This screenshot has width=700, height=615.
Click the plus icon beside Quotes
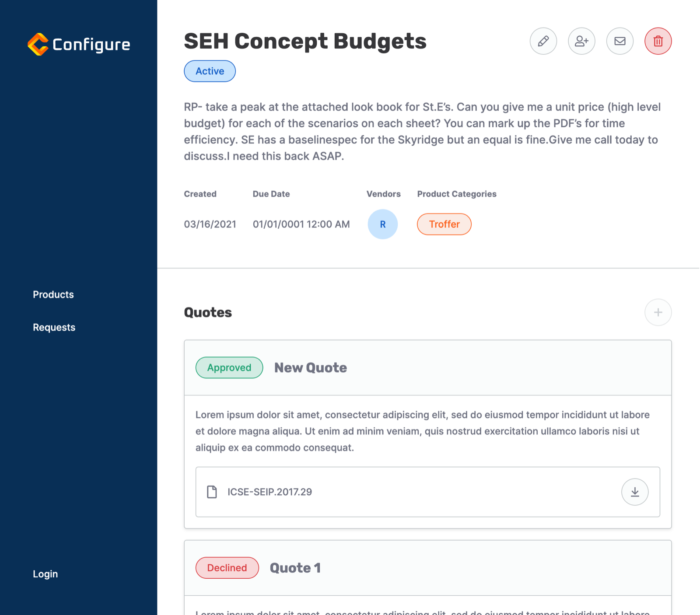[x=658, y=312]
